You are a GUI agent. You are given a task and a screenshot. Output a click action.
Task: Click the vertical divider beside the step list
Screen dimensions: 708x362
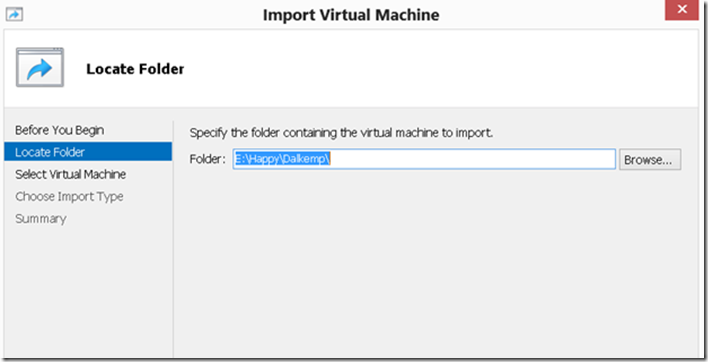point(173,239)
